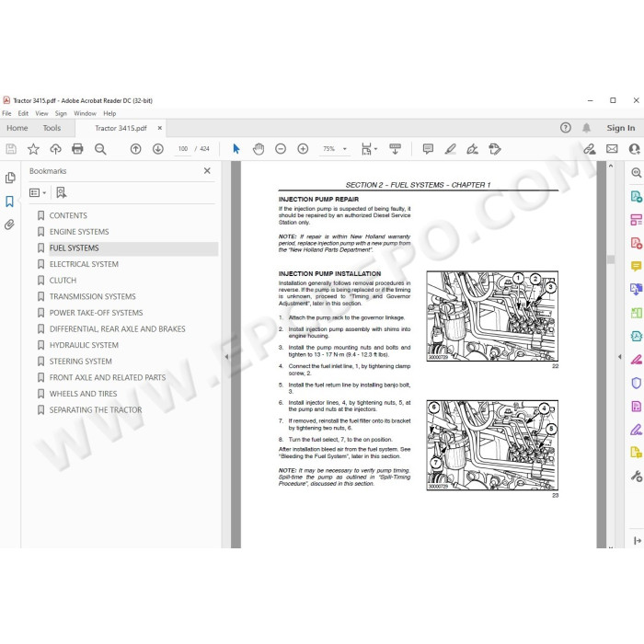Select the FUEL SYSTEMS bookmark
The width and height of the screenshot is (644, 644).
click(x=74, y=248)
